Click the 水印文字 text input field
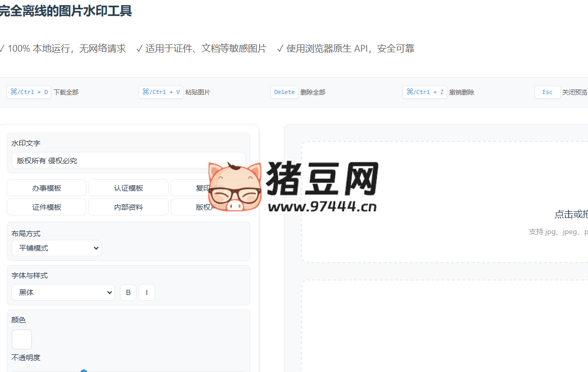588x372 pixels. click(128, 160)
